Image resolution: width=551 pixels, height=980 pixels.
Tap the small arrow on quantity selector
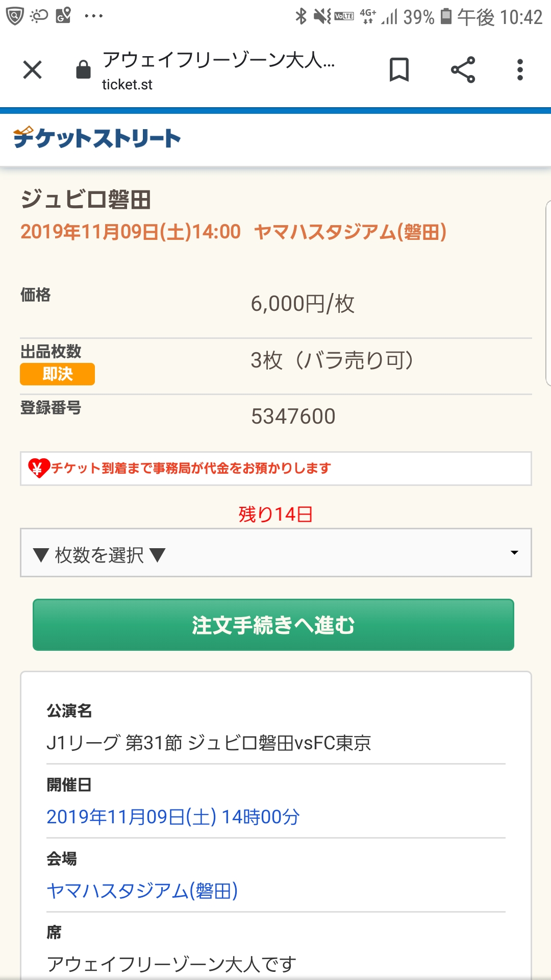point(514,553)
